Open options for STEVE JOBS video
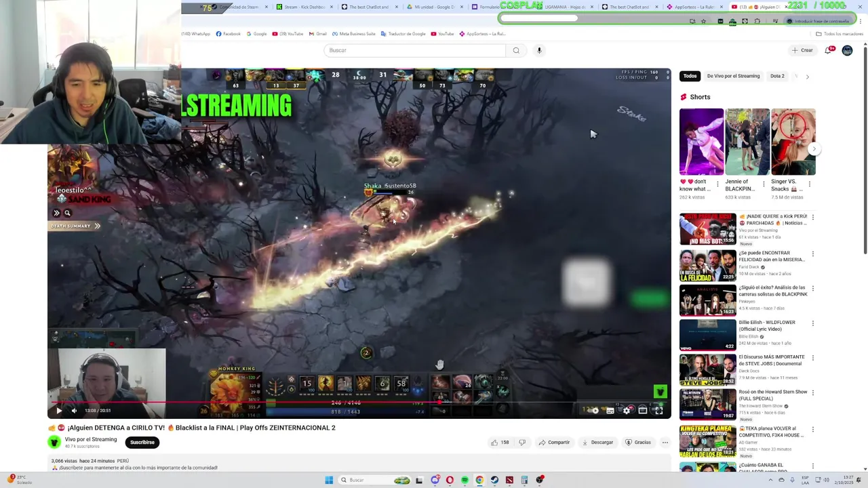The width and height of the screenshot is (868, 488). (813, 358)
